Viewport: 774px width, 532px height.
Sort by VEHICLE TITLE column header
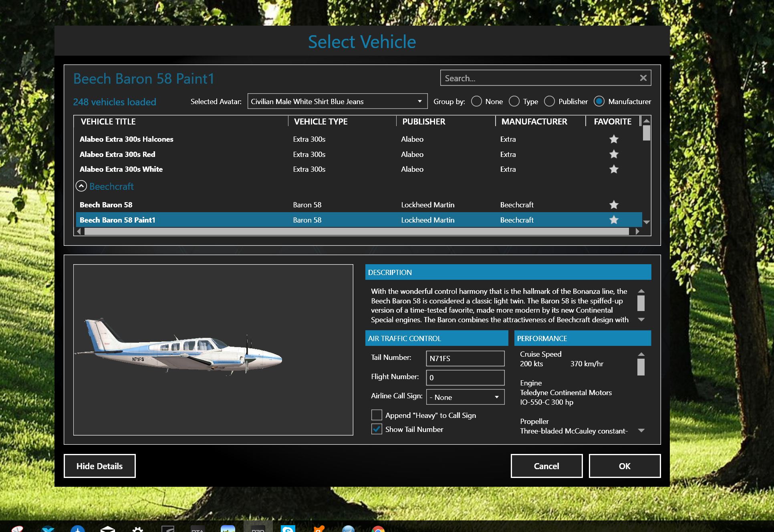click(108, 122)
